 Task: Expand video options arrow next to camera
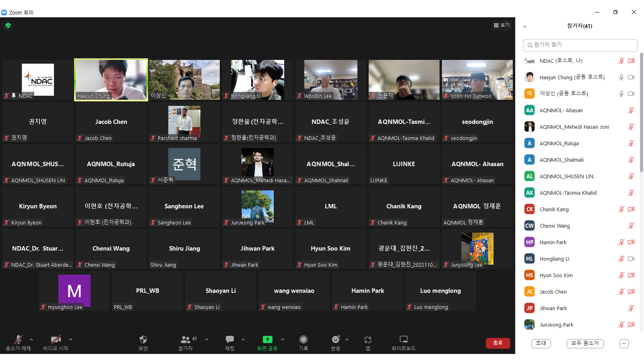pos(71,339)
